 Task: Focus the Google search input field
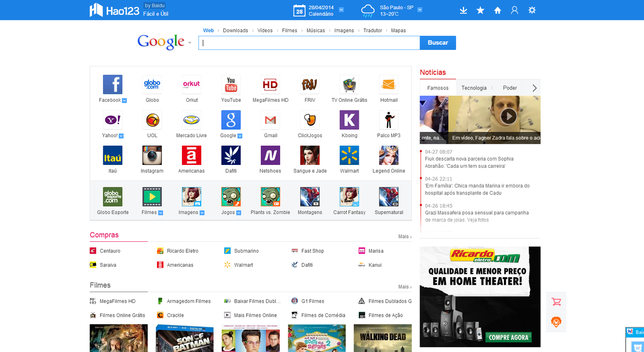(309, 42)
